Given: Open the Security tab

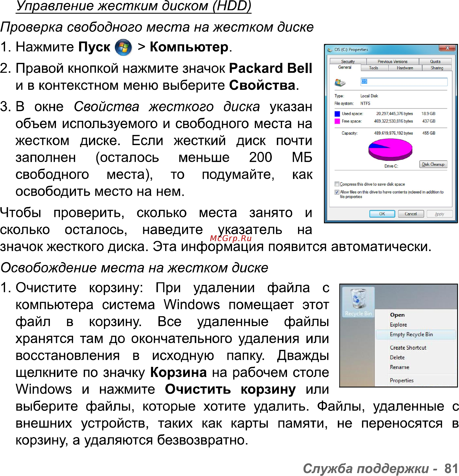Looking at the screenshot, I should (348, 61).
